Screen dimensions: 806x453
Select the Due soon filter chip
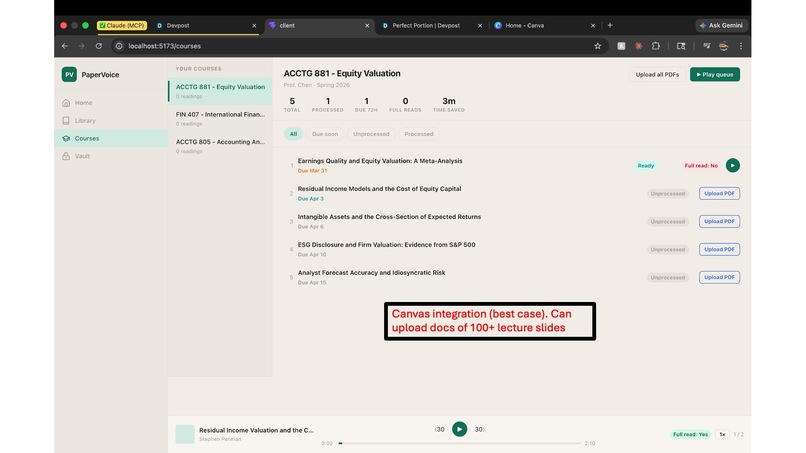click(x=325, y=134)
